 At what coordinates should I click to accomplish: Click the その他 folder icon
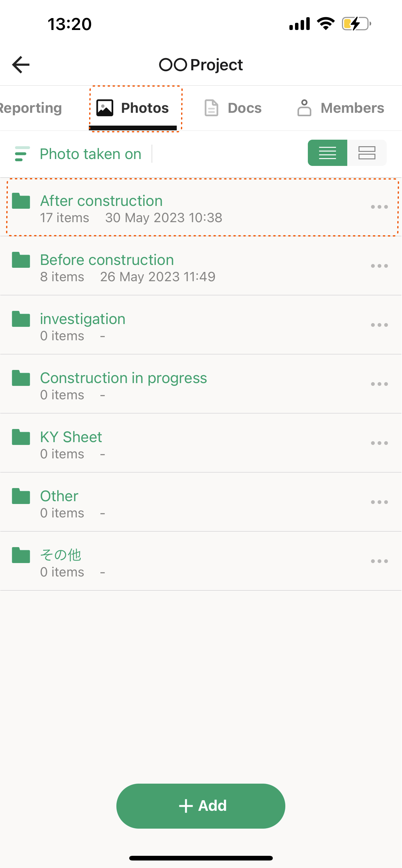tap(21, 555)
